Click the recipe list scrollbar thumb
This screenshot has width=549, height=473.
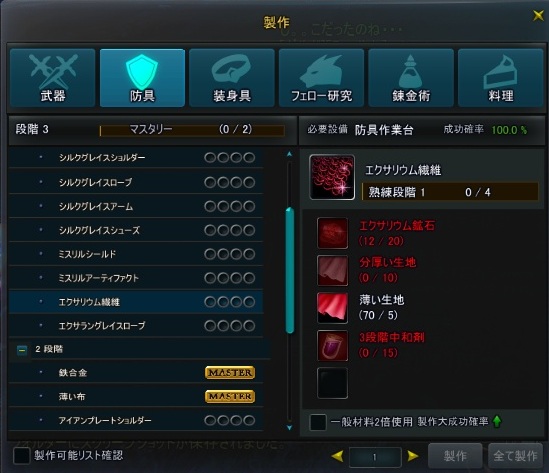tap(290, 270)
